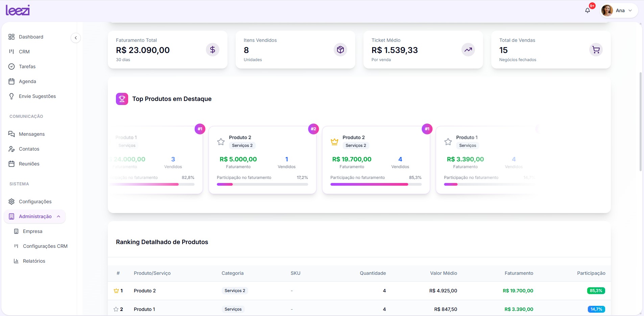The image size is (644, 316).
Task: Collapse the sidebar with the chevron button
Action: pos(76,38)
